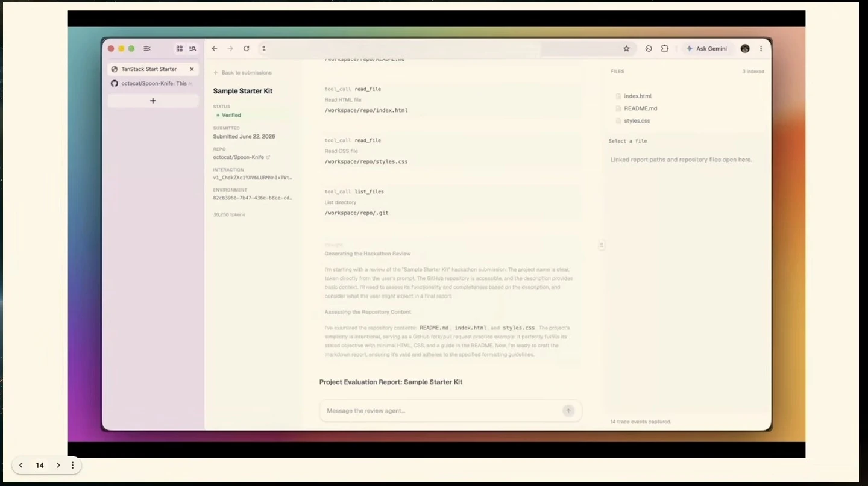Reload the page with the refresh icon
The height and width of the screenshot is (486, 868).
tap(246, 49)
